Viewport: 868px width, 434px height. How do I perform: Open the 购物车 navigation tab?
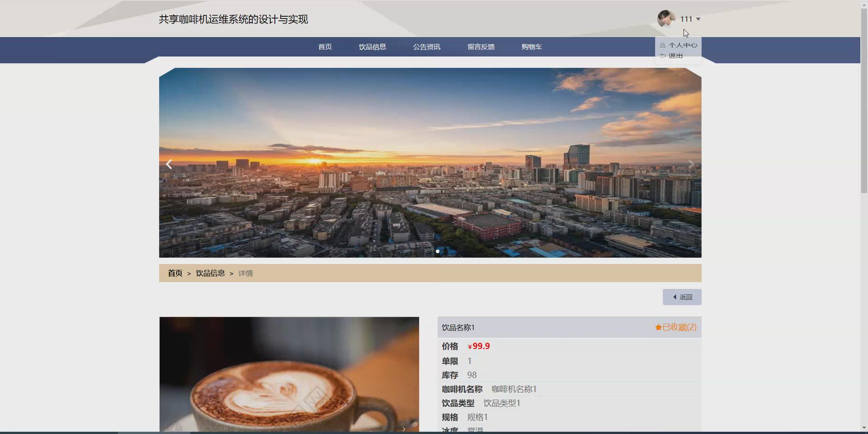click(x=532, y=47)
